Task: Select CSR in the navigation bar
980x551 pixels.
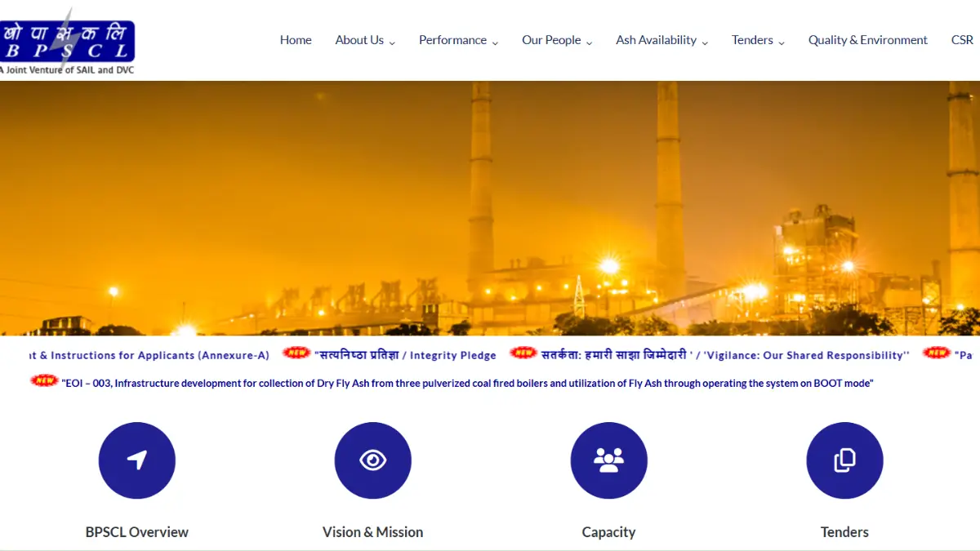Action: [x=962, y=40]
